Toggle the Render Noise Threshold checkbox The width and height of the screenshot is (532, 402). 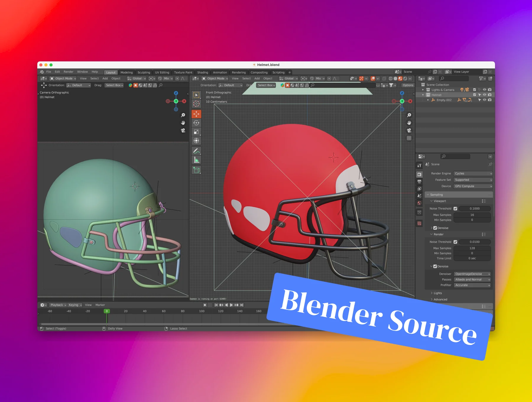click(x=455, y=242)
